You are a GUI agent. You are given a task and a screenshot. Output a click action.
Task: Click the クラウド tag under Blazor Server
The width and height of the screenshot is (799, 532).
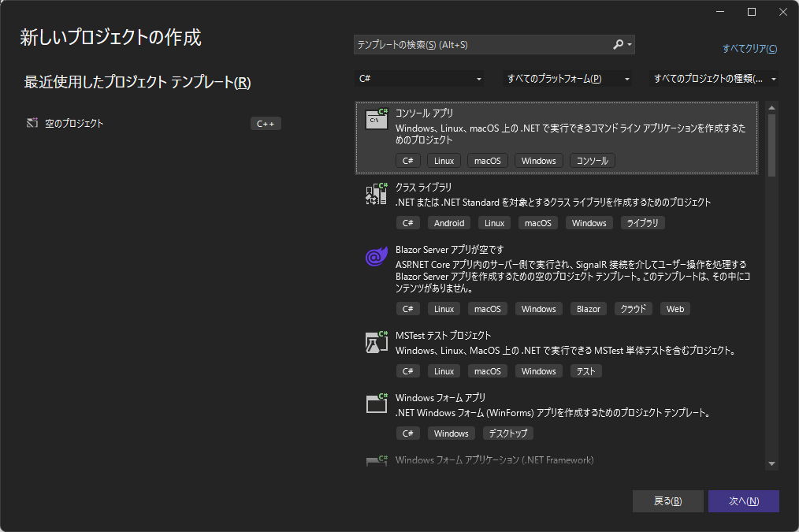(x=633, y=308)
